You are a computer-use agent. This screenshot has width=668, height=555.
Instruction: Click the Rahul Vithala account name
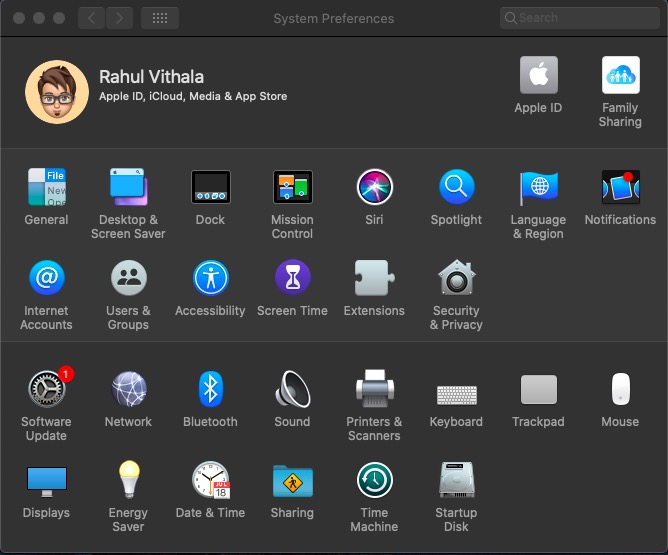click(151, 77)
